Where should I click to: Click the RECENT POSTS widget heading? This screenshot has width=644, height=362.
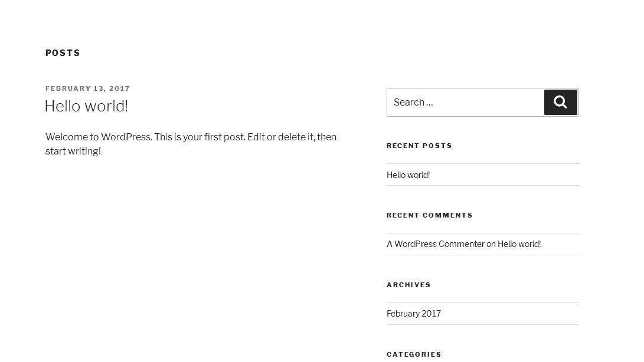coord(419,146)
